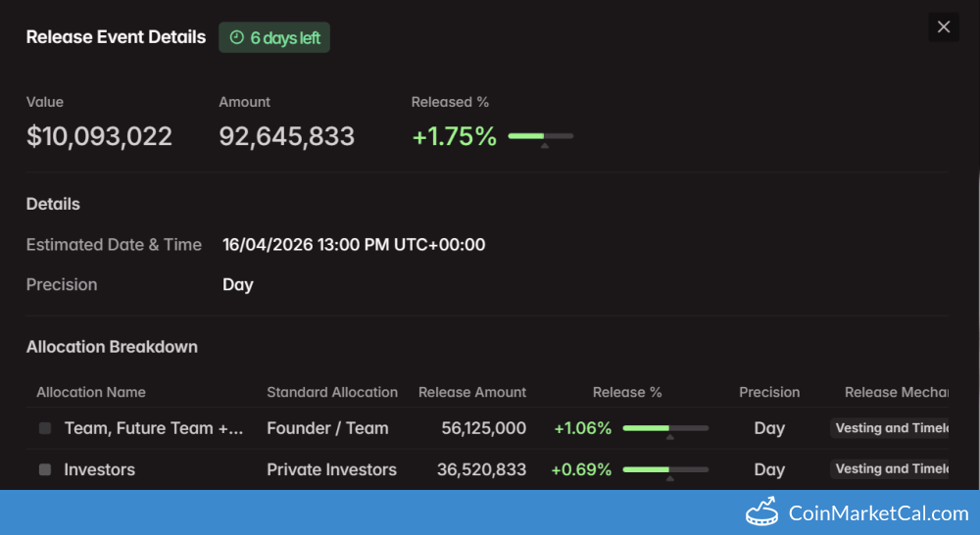This screenshot has height=535, width=980.
Task: Click the gray square beside Investors
Action: click(45, 470)
